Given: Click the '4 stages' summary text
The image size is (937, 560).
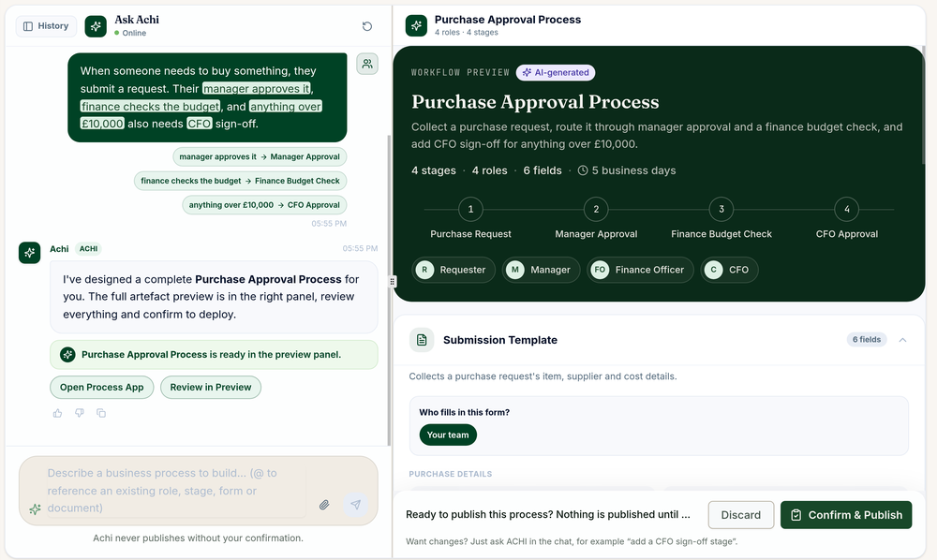Looking at the screenshot, I should 433,170.
